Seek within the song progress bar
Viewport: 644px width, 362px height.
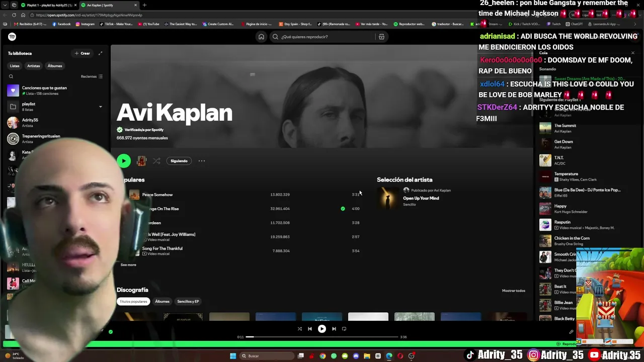(x=322, y=337)
